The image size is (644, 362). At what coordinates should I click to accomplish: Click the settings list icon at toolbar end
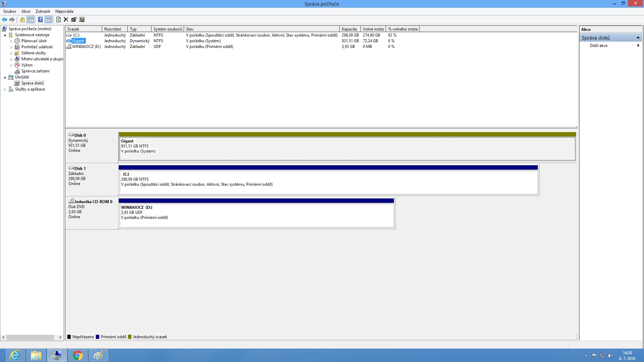[x=82, y=19]
